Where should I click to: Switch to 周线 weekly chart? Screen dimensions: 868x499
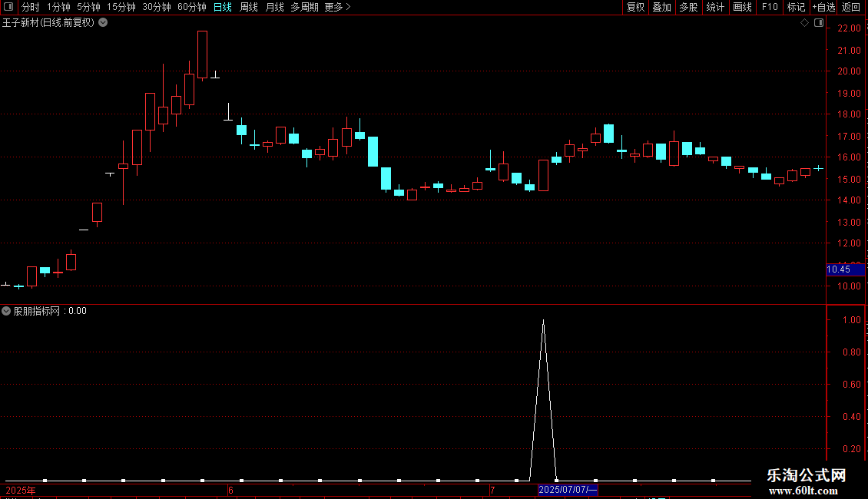249,7
